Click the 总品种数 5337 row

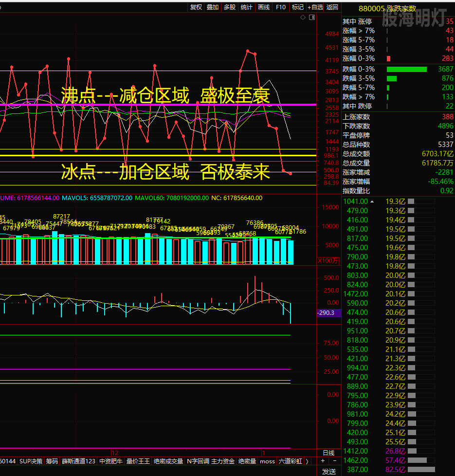point(398,145)
